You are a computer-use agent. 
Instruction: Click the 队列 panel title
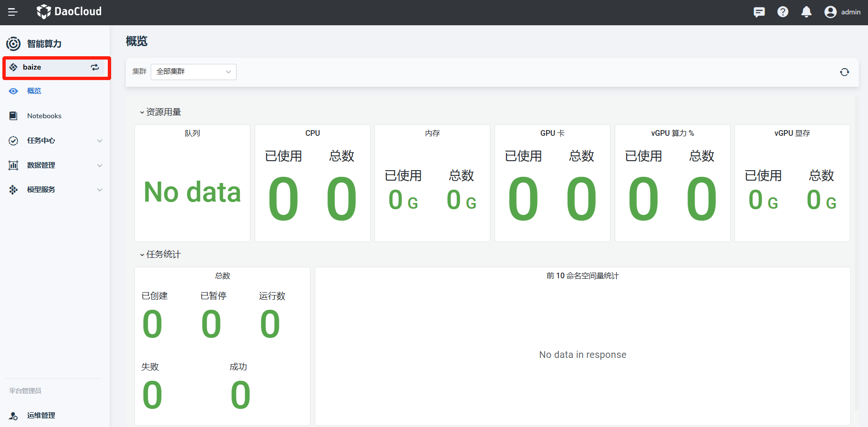(x=192, y=133)
